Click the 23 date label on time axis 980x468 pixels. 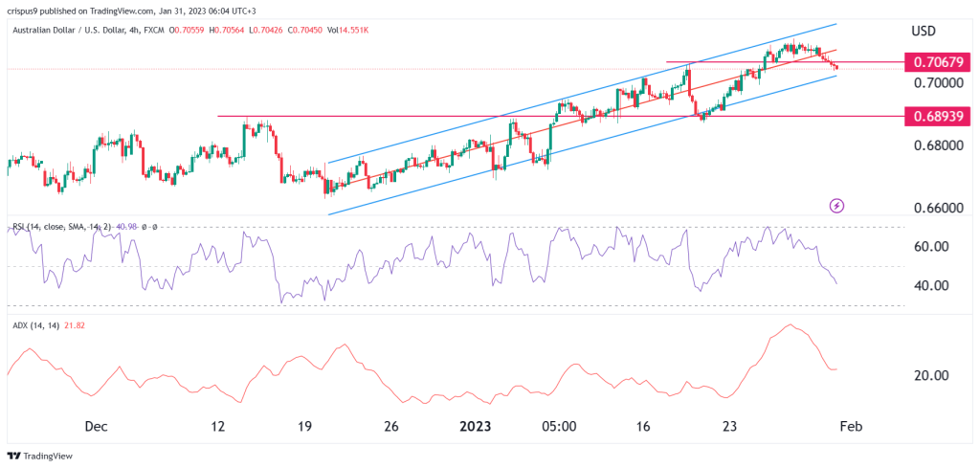[x=730, y=427]
